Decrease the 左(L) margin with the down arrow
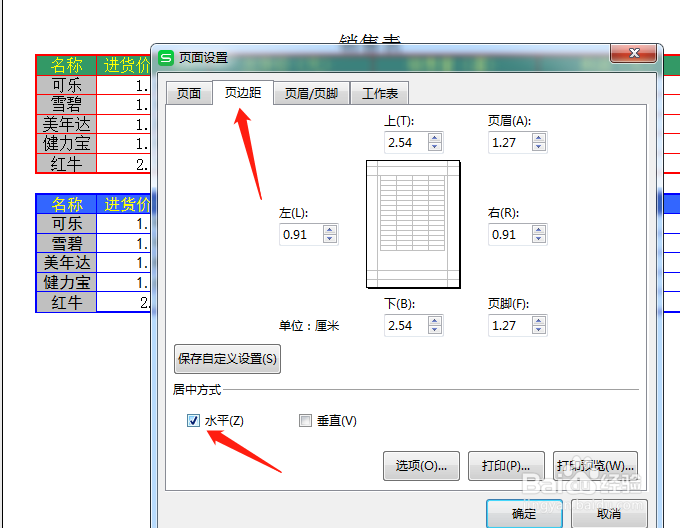The image size is (680, 528). pyautogui.click(x=330, y=238)
